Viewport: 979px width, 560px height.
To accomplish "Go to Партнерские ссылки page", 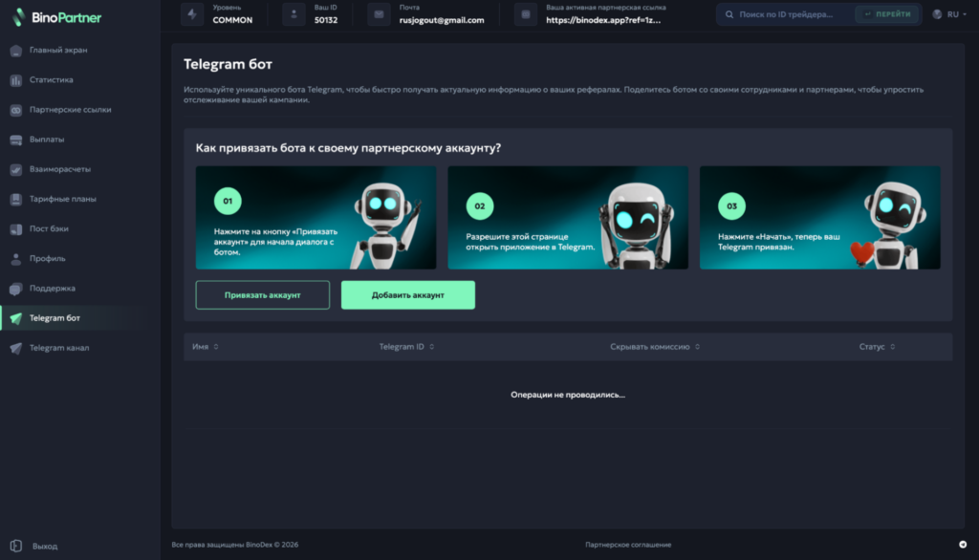I will [70, 110].
